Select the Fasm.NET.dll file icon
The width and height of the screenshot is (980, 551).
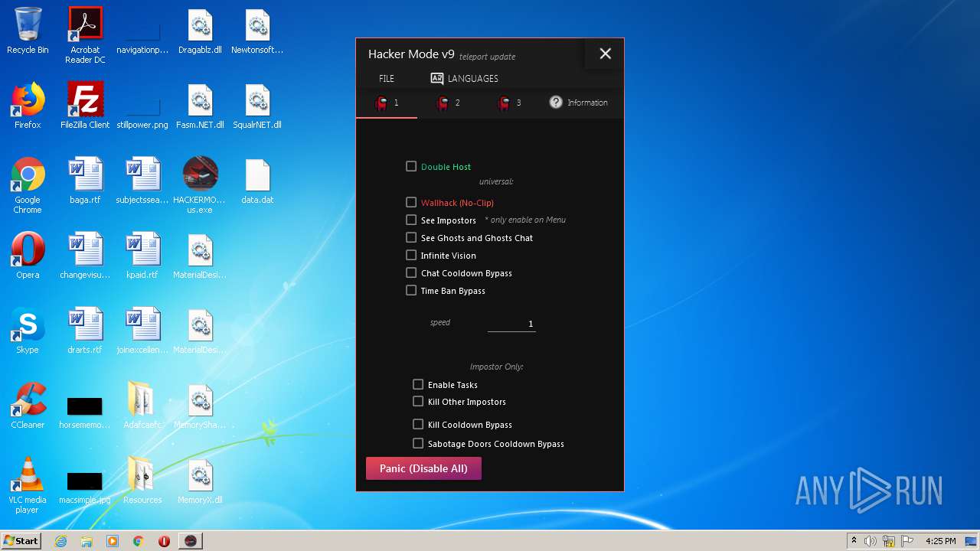pyautogui.click(x=200, y=106)
